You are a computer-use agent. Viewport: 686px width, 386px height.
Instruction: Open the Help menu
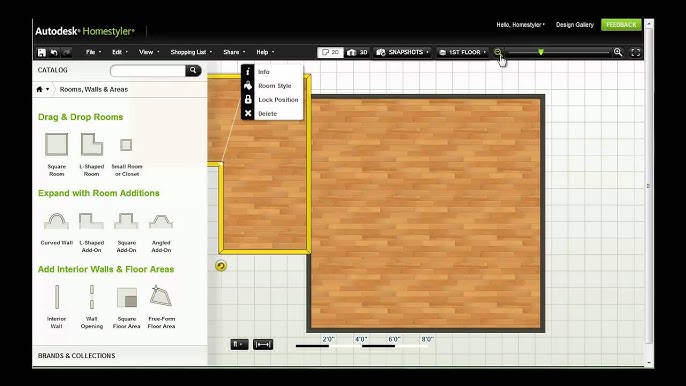(265, 52)
